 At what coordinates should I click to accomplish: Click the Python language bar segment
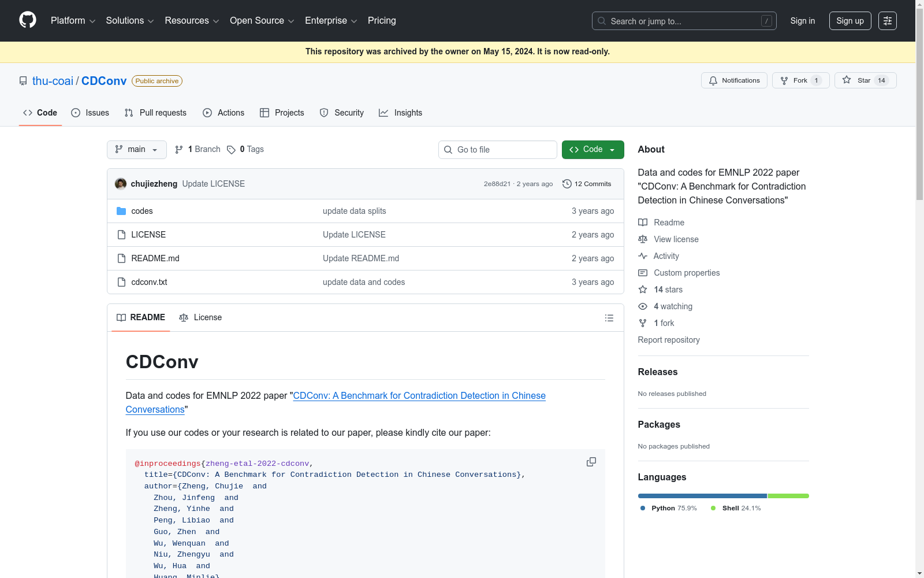click(702, 496)
